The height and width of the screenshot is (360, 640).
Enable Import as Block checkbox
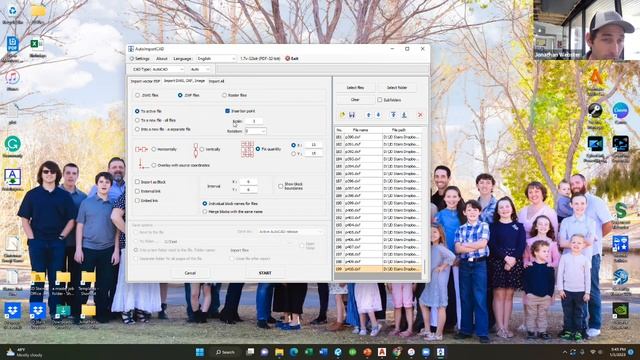138,182
